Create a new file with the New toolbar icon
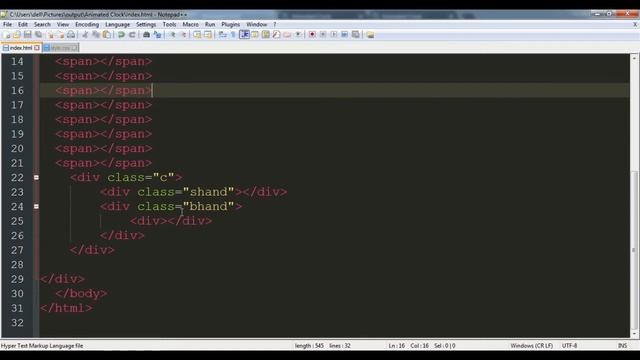The height and width of the screenshot is (360, 640). point(7,35)
